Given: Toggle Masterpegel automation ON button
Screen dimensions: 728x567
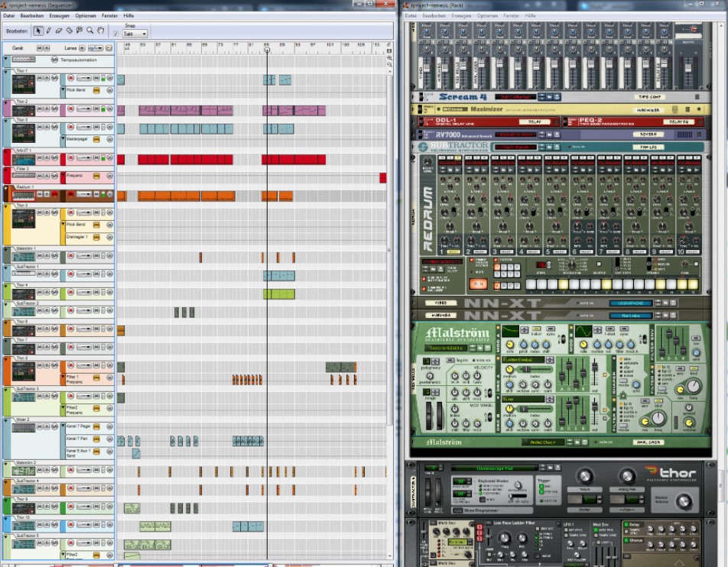Looking at the screenshot, I should click(x=96, y=139).
